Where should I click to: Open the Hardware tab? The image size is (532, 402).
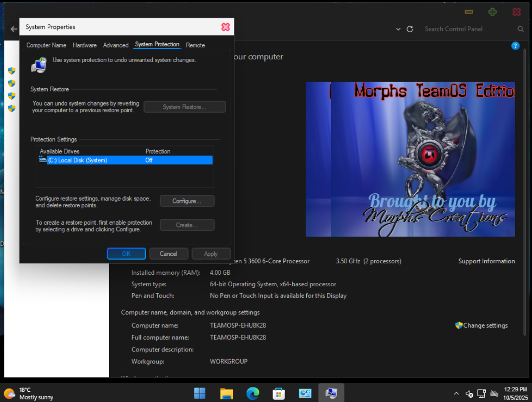point(84,45)
